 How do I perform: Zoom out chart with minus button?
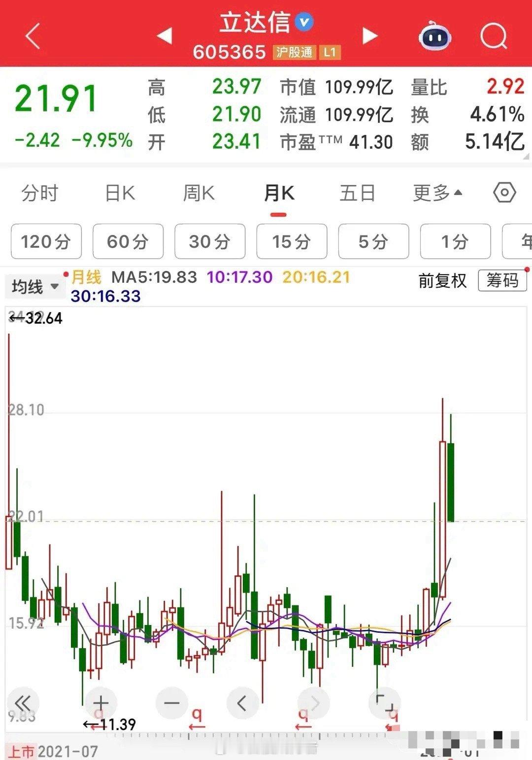(171, 702)
